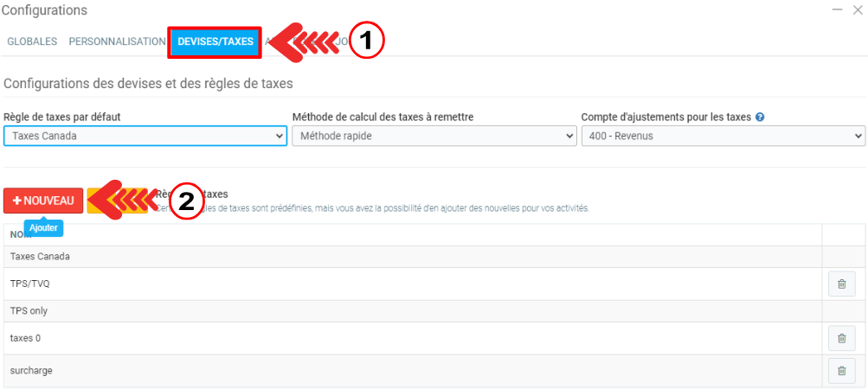Remove the surcharge rule via trash icon
Viewport: 868px width, 389px height.
point(841,371)
